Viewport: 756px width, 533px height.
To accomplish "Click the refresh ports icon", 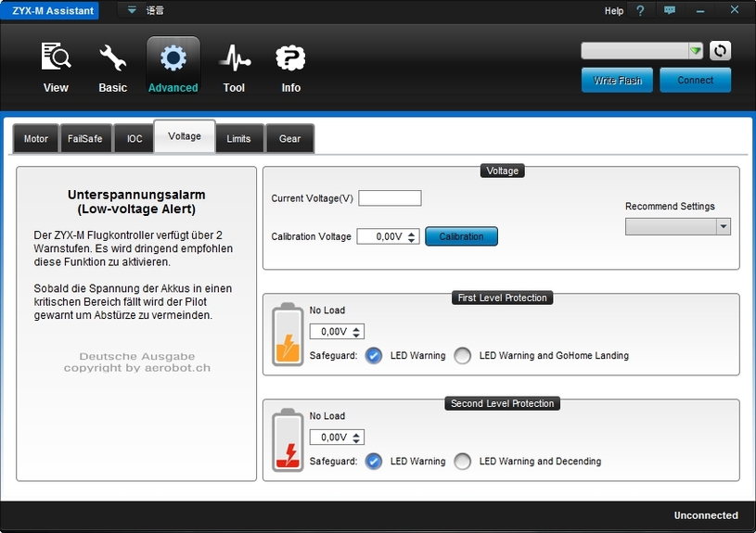I will (x=721, y=51).
